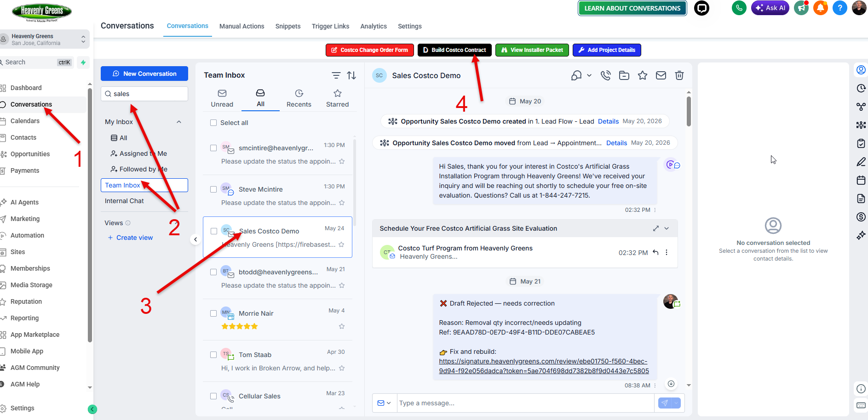Reply to the Costco Turf Program email

tap(655, 252)
